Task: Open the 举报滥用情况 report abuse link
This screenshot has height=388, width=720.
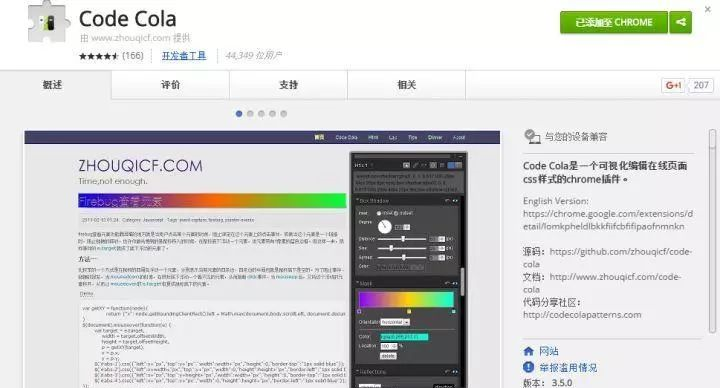Action: click(568, 367)
